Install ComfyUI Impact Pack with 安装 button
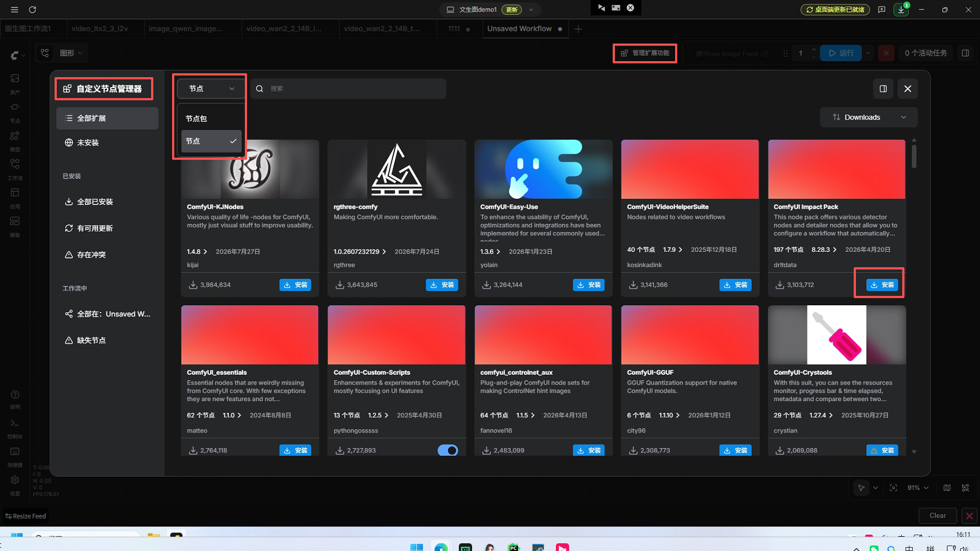Screen dimensions: 980x551 coord(882,285)
